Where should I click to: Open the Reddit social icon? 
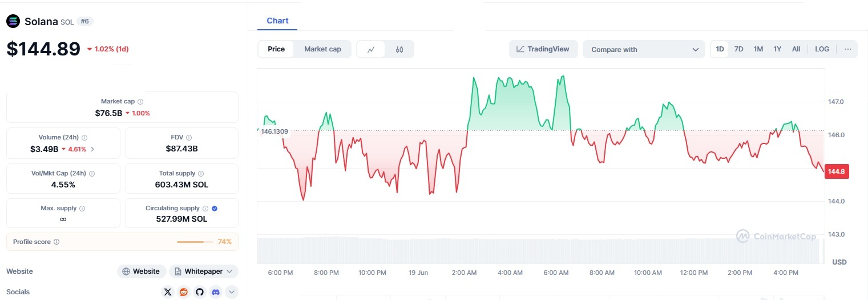(x=184, y=292)
